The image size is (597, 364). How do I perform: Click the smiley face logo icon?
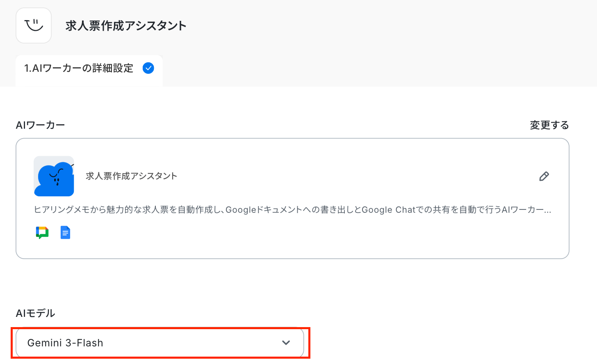34,25
